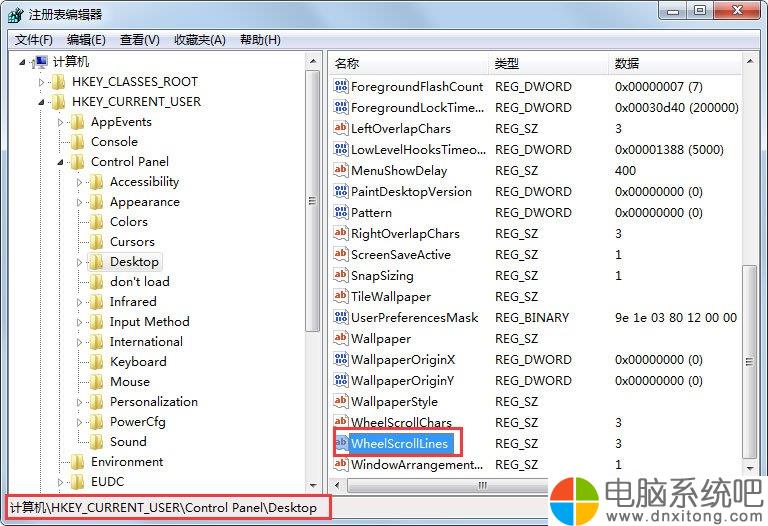Open the 查看(V) menu

(x=140, y=40)
